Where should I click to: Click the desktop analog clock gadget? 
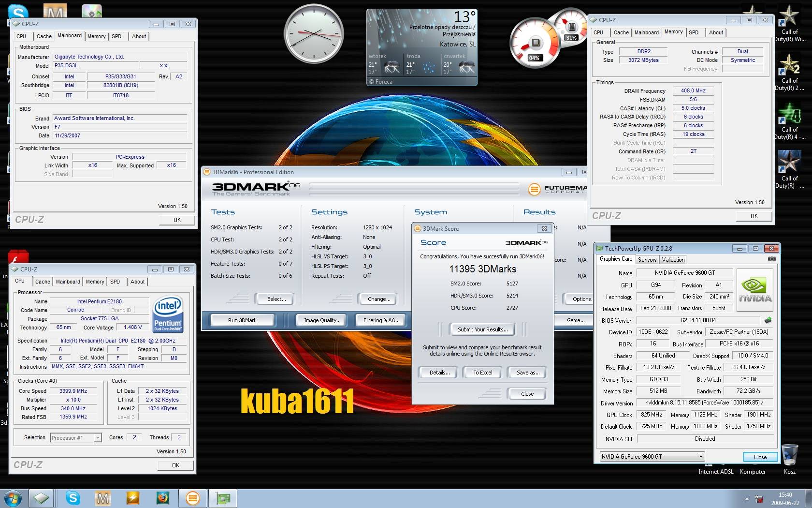tap(313, 33)
